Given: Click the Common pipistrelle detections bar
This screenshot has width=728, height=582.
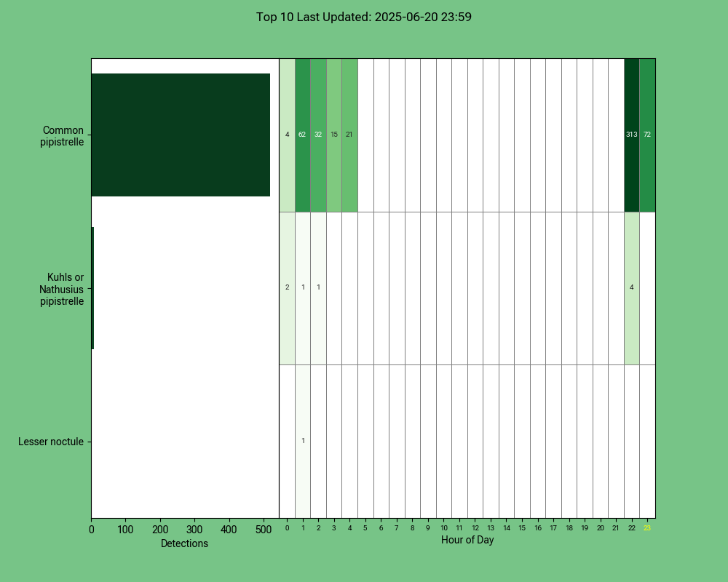Looking at the screenshot, I should (181, 135).
